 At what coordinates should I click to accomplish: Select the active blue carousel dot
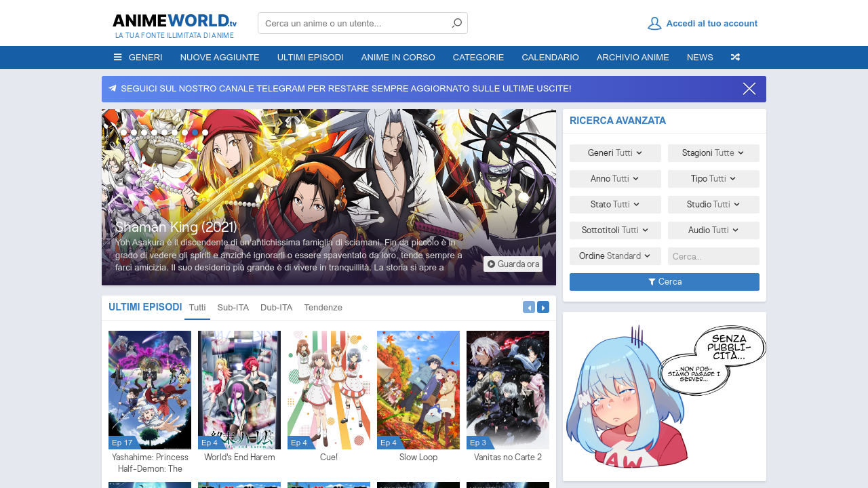(195, 133)
